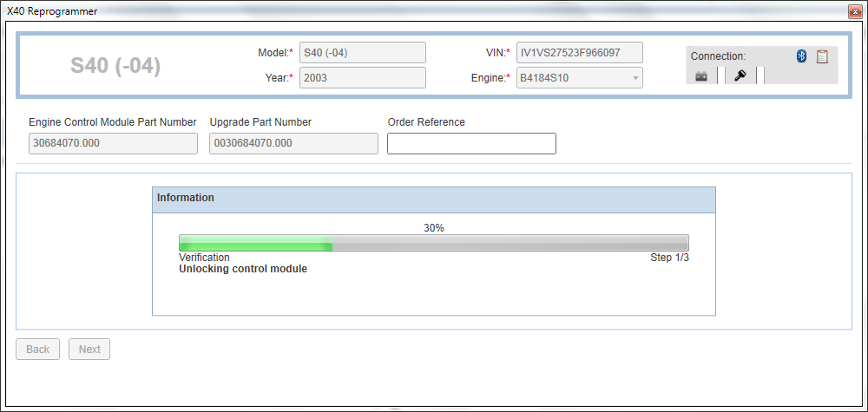Close the X40 Reprogrammer window
The height and width of the screenshot is (412, 868).
click(x=853, y=11)
